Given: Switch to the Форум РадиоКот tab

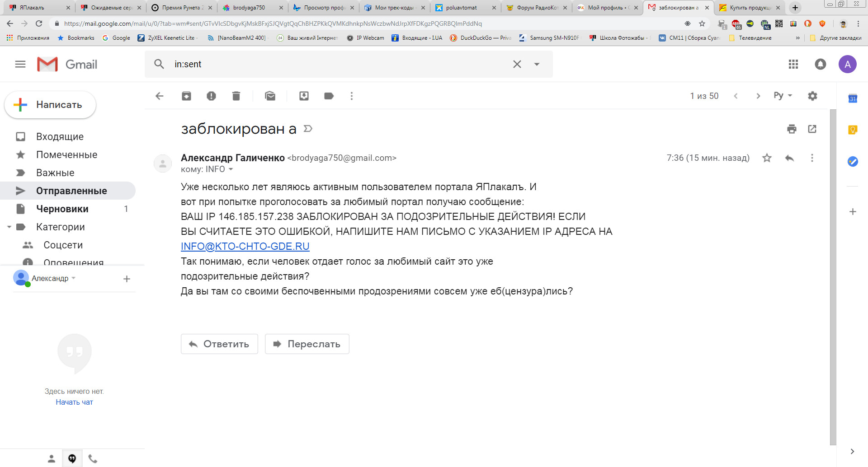Looking at the screenshot, I should (x=537, y=8).
